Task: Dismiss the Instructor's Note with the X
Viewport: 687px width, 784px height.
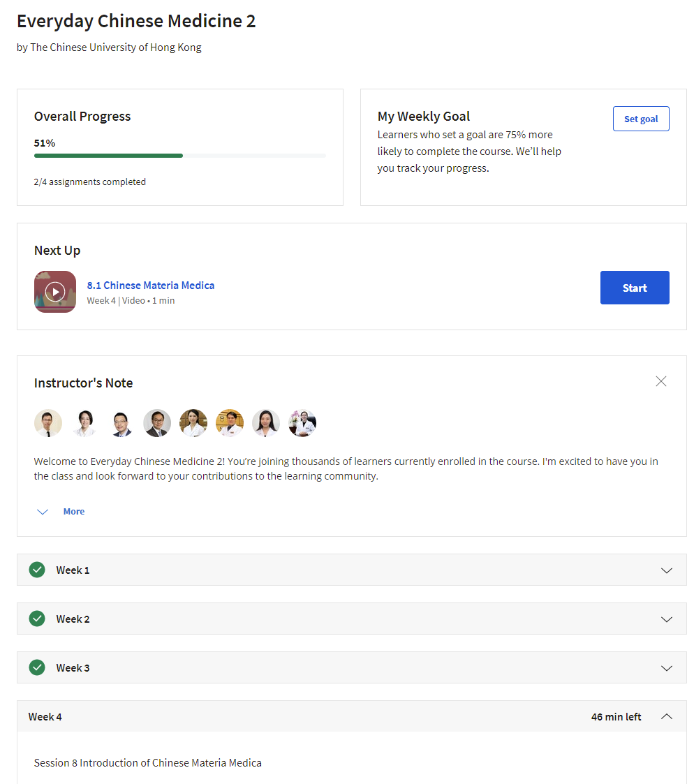Action: [661, 381]
